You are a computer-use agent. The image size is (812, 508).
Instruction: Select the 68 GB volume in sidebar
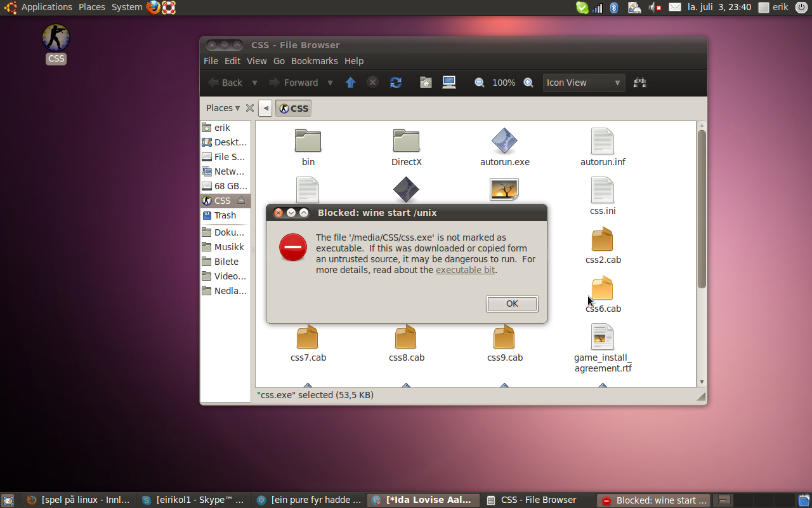click(225, 186)
